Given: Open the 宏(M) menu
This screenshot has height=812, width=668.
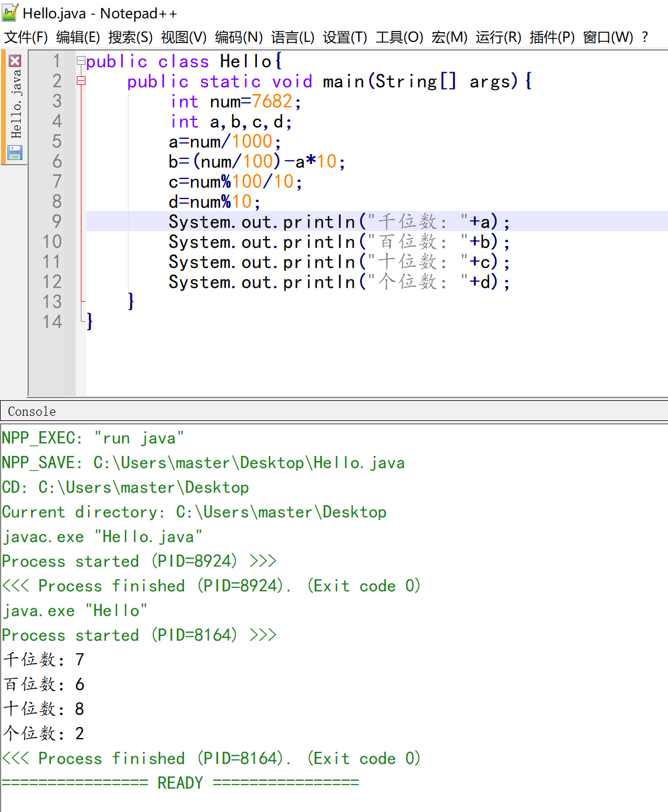Looking at the screenshot, I should click(450, 37).
